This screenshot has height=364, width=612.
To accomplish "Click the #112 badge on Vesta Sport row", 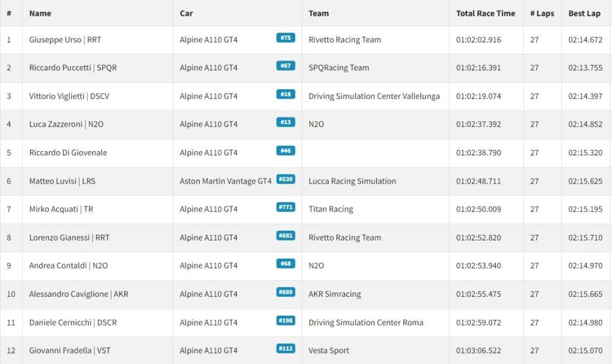I will pyautogui.click(x=285, y=349).
